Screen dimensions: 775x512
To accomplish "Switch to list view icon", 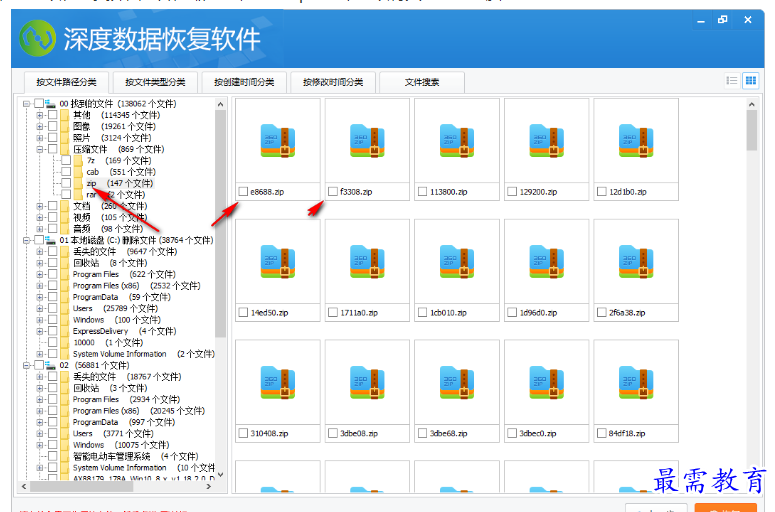I will (732, 81).
